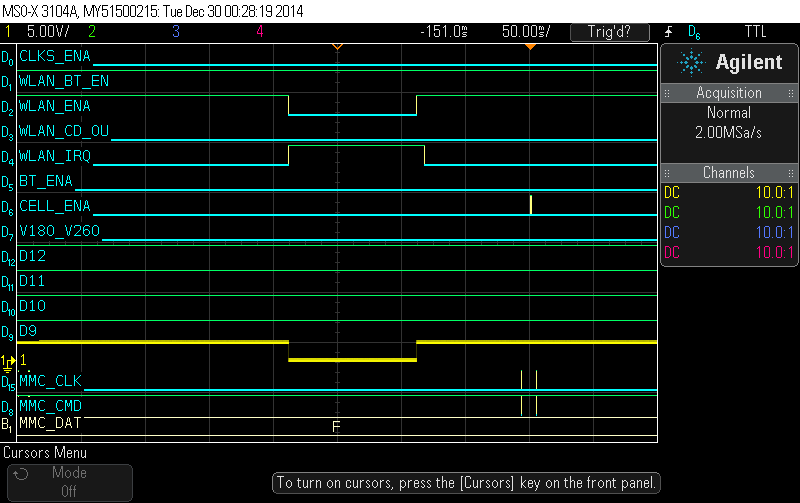Click the rising edge trigger icon
The image size is (800, 503).
click(669, 32)
